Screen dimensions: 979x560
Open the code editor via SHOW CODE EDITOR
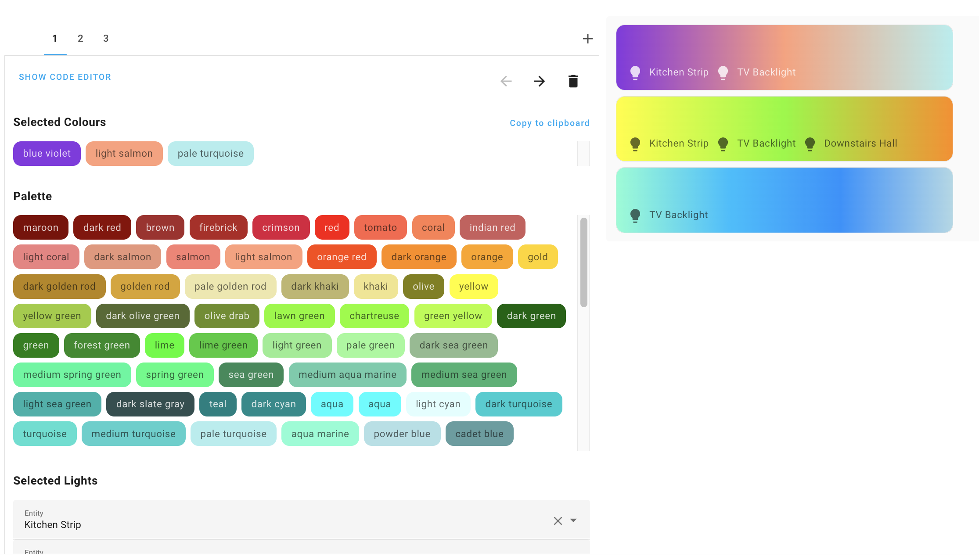click(65, 77)
